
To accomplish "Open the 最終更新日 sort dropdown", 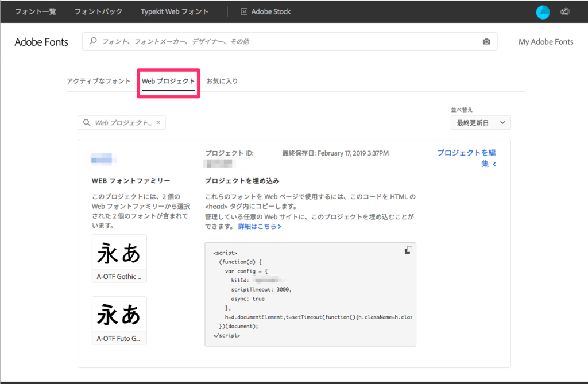I will tap(480, 122).
